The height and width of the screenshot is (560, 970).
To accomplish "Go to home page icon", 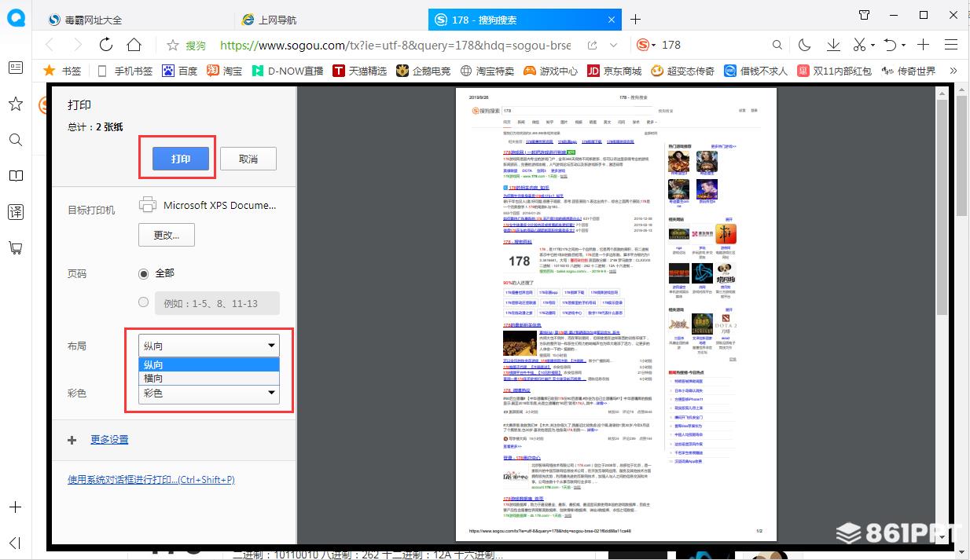I will 134,45.
